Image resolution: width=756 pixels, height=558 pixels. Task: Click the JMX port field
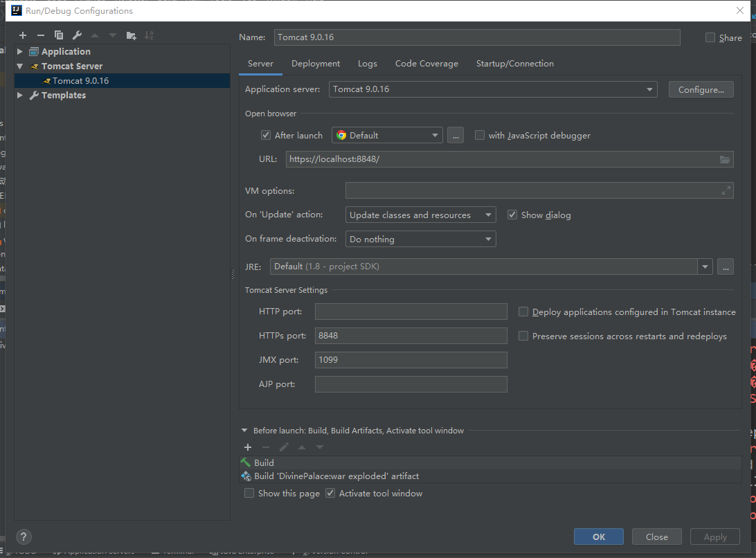[x=411, y=360]
